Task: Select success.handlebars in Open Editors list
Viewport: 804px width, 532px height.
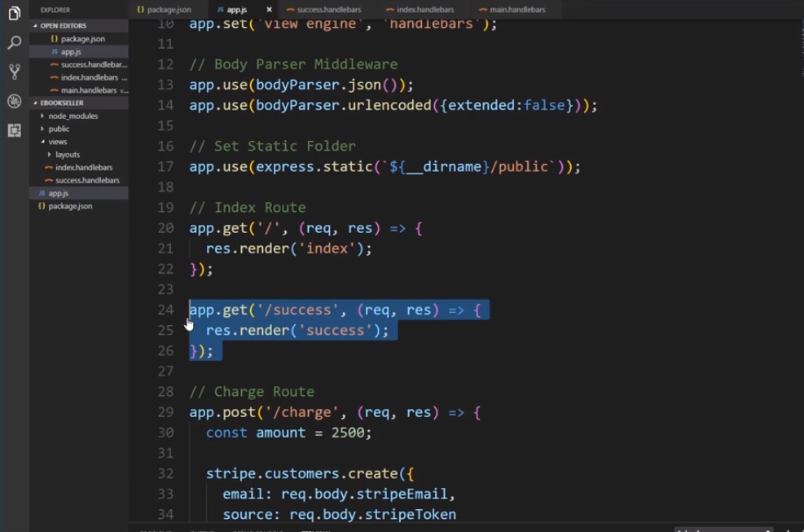Action: [78, 64]
